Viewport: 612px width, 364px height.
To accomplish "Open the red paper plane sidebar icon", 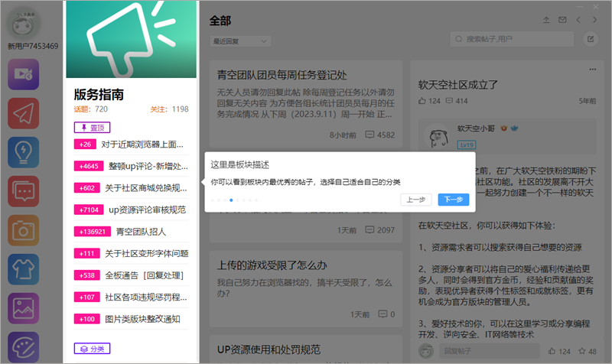I will 24,113.
